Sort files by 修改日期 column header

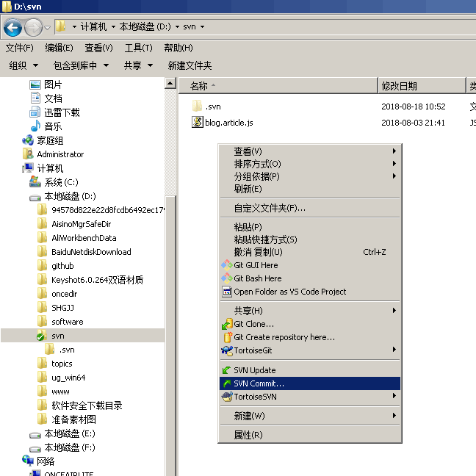(399, 86)
